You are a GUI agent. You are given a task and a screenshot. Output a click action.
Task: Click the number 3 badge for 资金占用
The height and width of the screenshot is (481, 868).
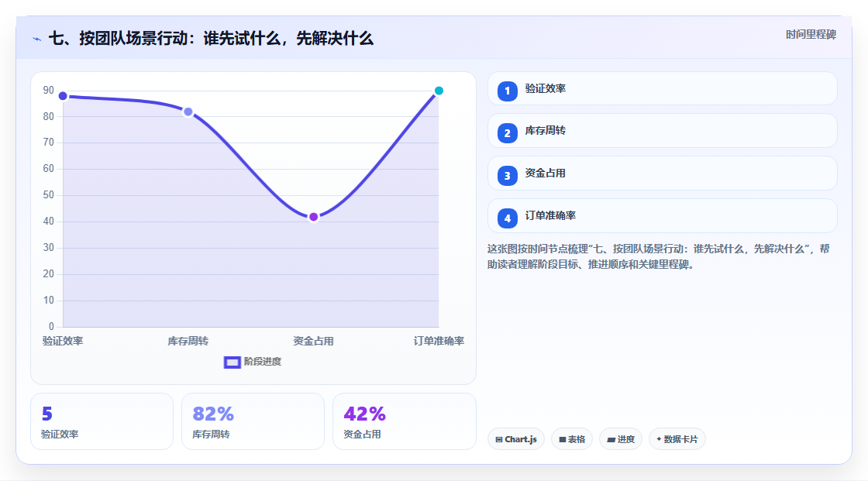tap(507, 176)
